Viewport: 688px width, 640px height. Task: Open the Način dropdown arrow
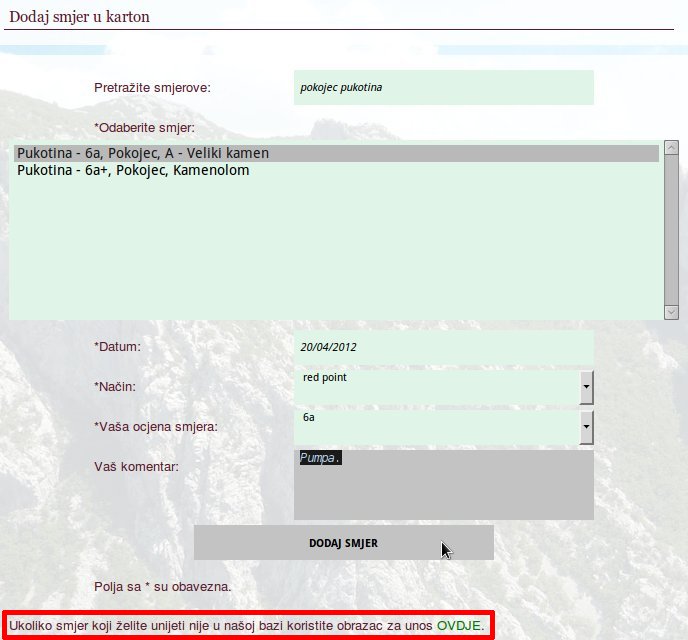586,387
